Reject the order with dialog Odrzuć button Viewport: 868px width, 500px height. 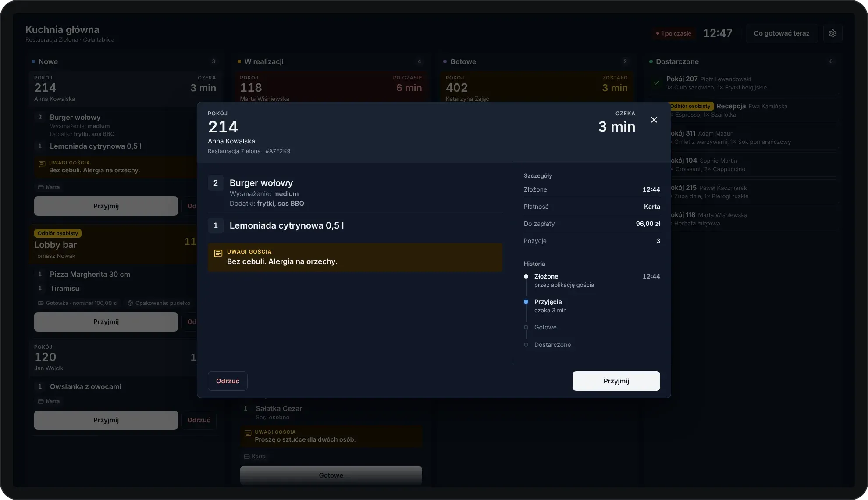point(228,381)
